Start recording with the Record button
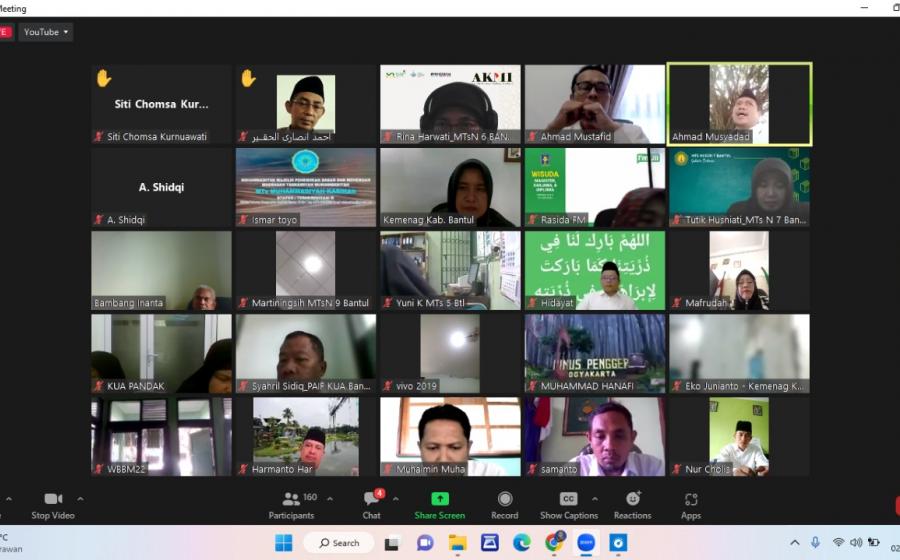 tap(504, 504)
